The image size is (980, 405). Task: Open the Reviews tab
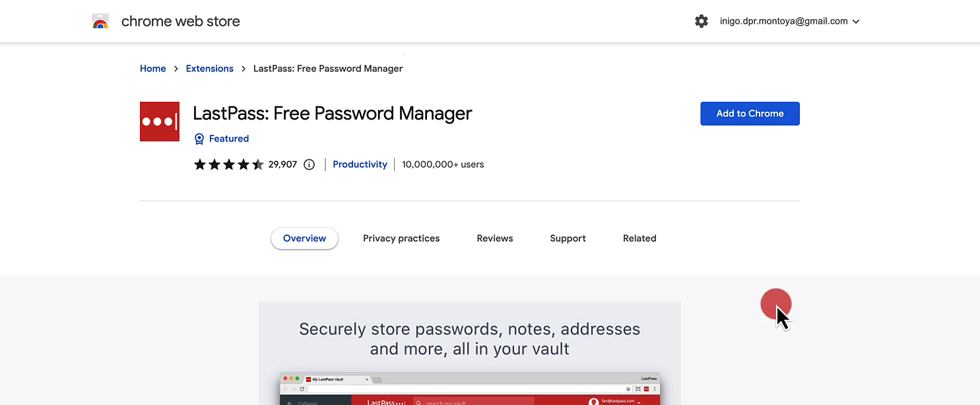click(494, 239)
